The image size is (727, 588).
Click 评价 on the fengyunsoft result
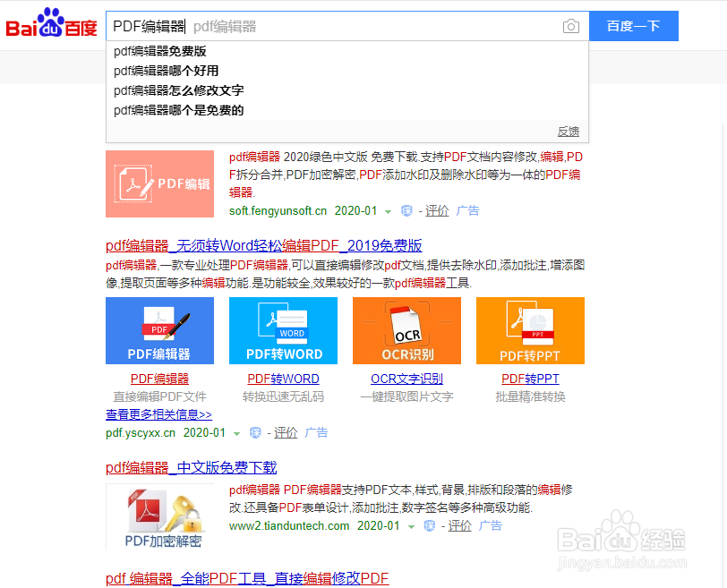[437, 211]
